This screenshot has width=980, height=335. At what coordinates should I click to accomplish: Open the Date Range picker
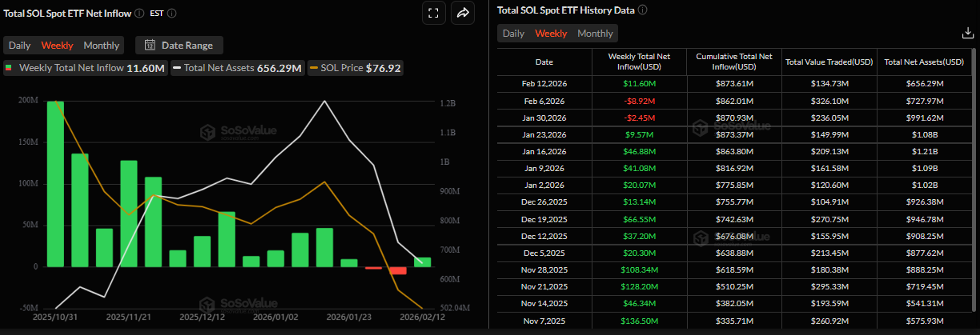tap(179, 46)
